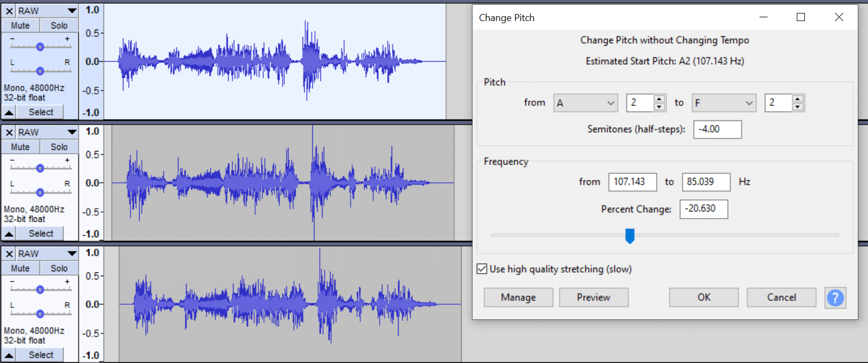Close the top RAW track
The height and width of the screenshot is (363, 868).
coord(9,10)
